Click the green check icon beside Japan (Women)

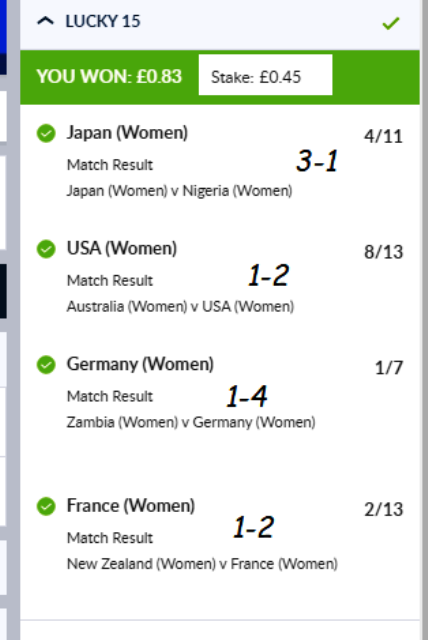pyautogui.click(x=46, y=133)
